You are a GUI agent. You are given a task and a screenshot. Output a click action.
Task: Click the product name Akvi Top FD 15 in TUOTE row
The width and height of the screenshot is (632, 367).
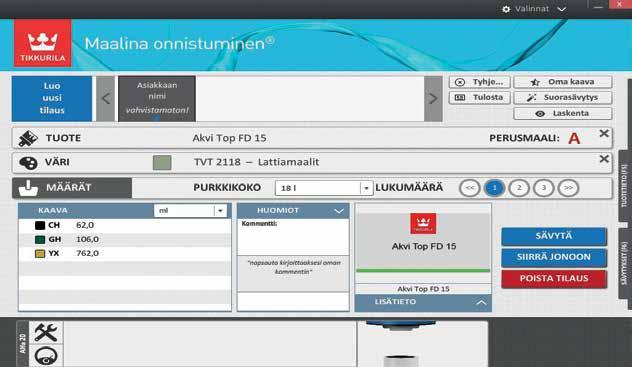(x=229, y=138)
